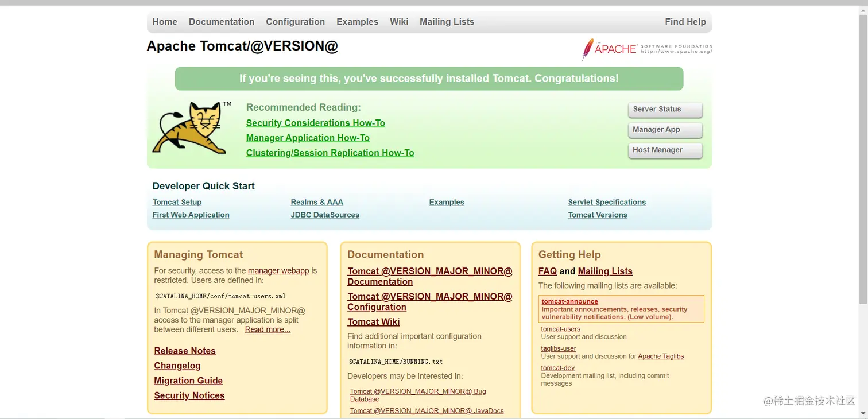
Task: Open First Web Application link
Action: click(x=191, y=215)
